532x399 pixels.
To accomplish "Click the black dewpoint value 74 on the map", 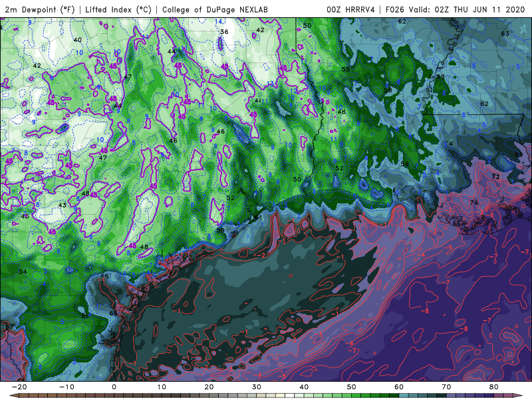I will coord(474,203).
